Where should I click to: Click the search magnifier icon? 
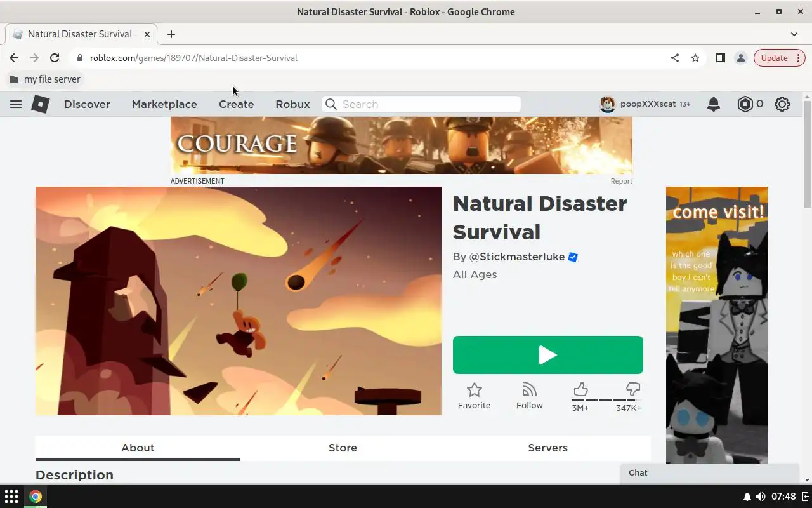[331, 104]
